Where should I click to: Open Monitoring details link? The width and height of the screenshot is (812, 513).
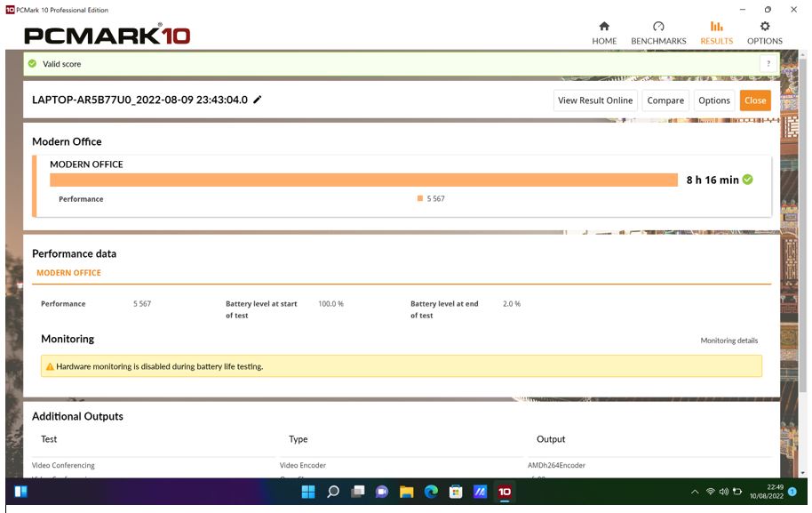click(728, 340)
